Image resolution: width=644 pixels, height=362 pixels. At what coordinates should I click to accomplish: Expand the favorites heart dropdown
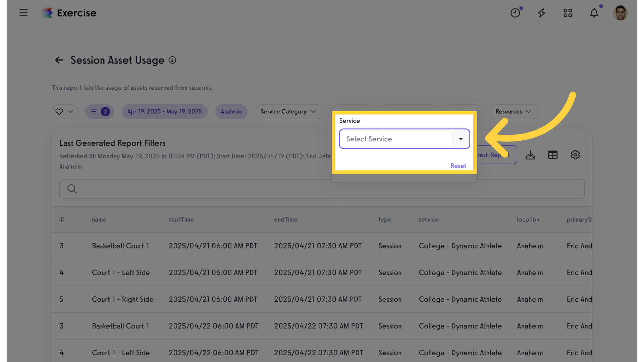click(64, 112)
